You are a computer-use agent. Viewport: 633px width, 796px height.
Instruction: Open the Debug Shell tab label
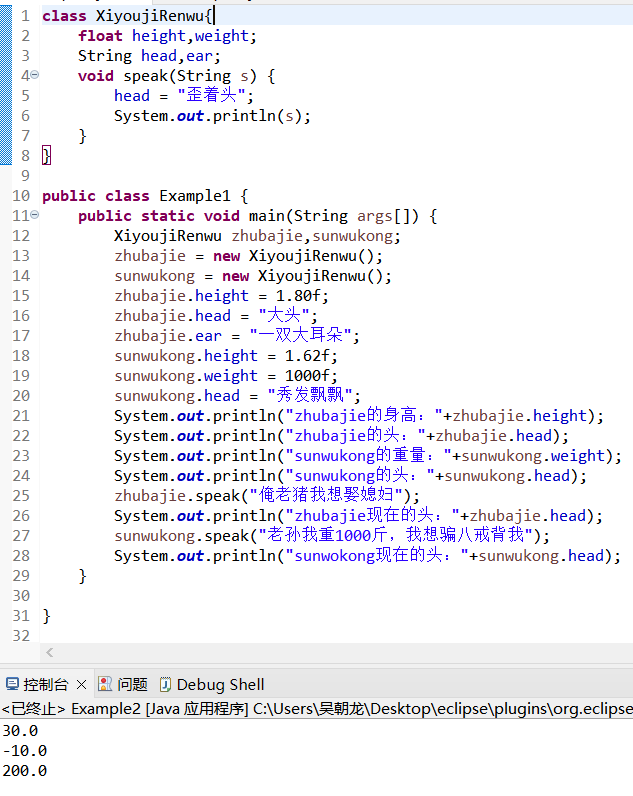[220, 685]
